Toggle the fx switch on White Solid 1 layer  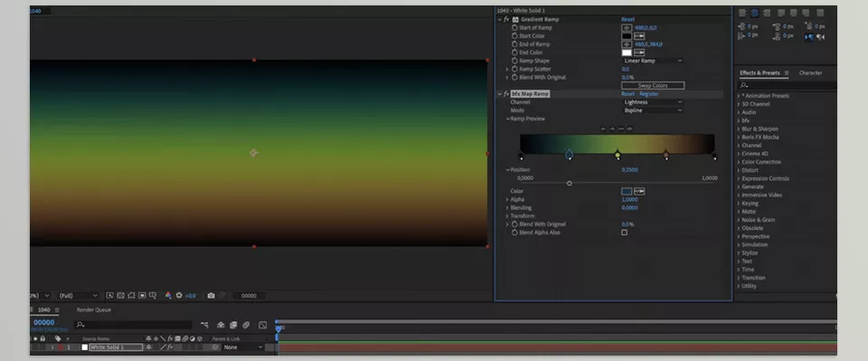click(x=171, y=347)
